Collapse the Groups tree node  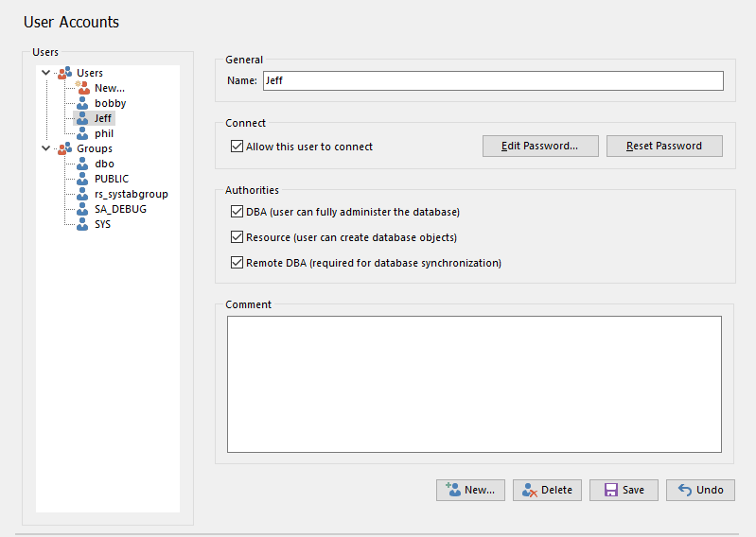click(46, 148)
